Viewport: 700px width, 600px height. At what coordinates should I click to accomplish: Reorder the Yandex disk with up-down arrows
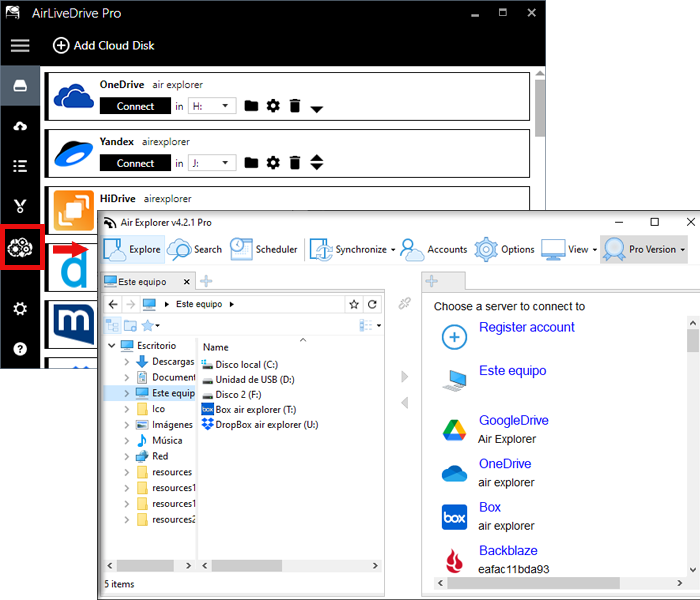(317, 162)
